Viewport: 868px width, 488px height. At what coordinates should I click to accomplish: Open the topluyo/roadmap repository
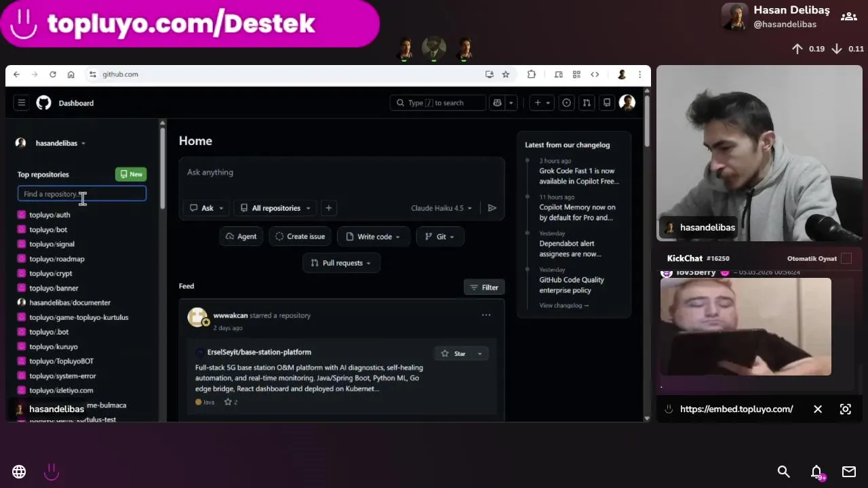pyautogui.click(x=57, y=259)
